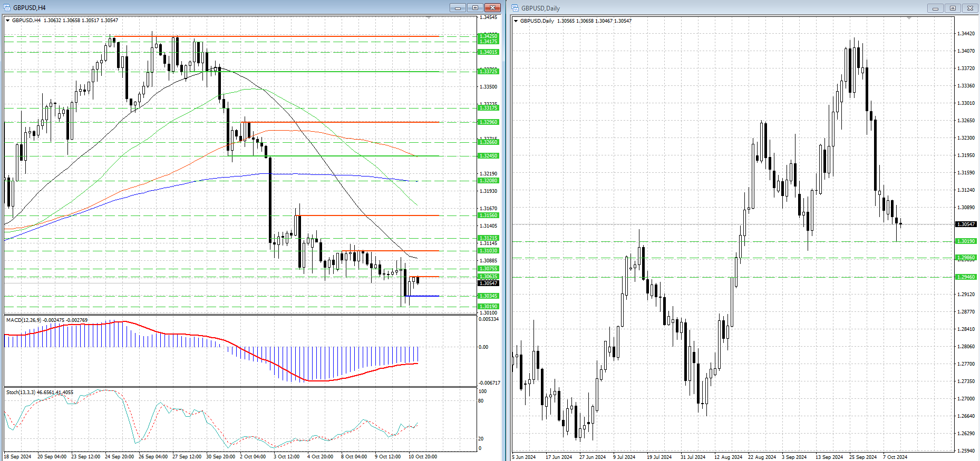This screenshot has width=980, height=461.
Task: Click current price tag 1.30547 on H4 chart
Action: point(488,283)
